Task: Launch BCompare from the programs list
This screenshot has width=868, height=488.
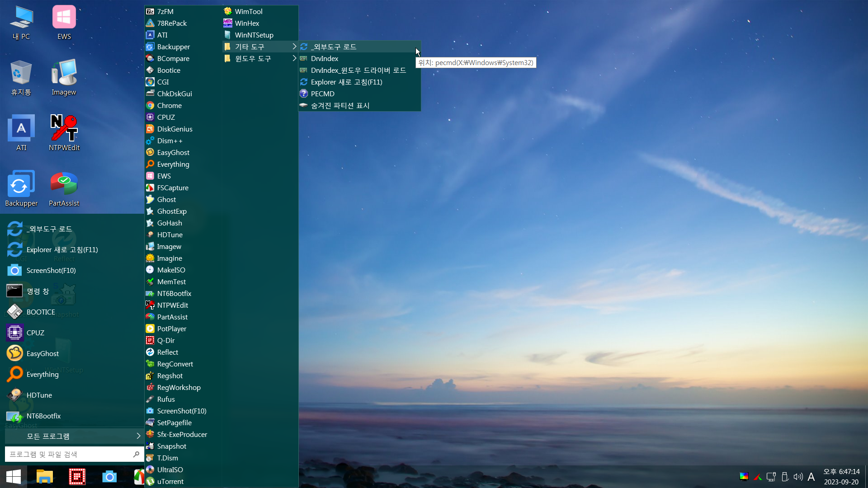Action: point(183,58)
